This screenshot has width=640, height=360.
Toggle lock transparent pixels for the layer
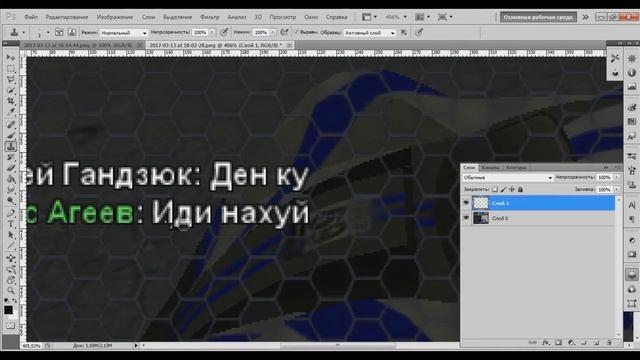(x=495, y=189)
